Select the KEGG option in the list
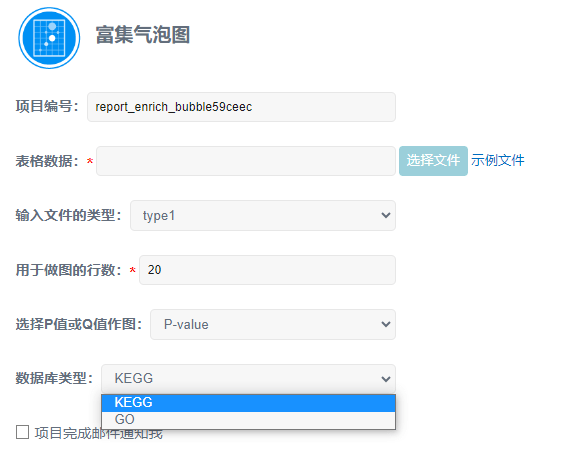Screen dimensions: 580x458 [248, 403]
